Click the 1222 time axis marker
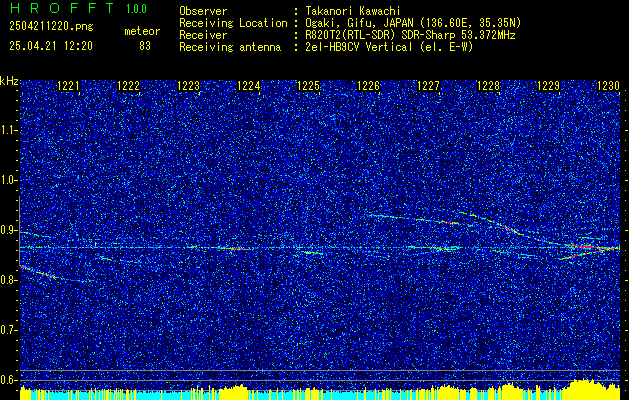The height and width of the screenshot is (400, 629). (129, 86)
